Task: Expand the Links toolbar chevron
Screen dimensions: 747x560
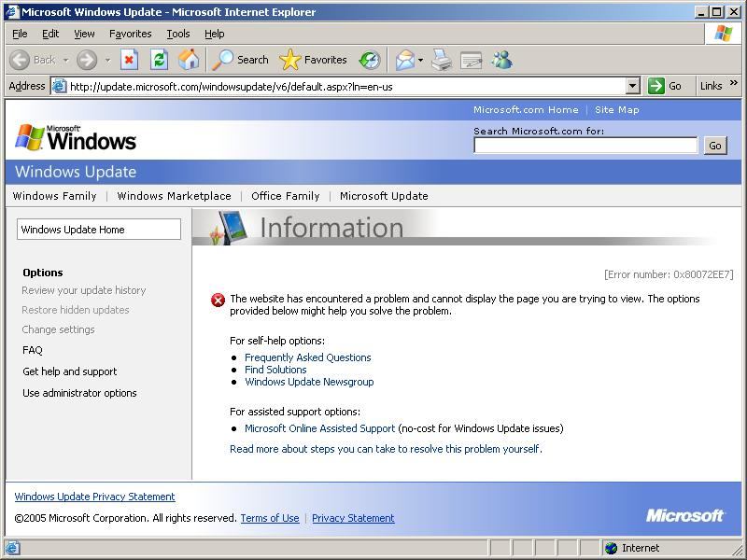Action: [734, 83]
